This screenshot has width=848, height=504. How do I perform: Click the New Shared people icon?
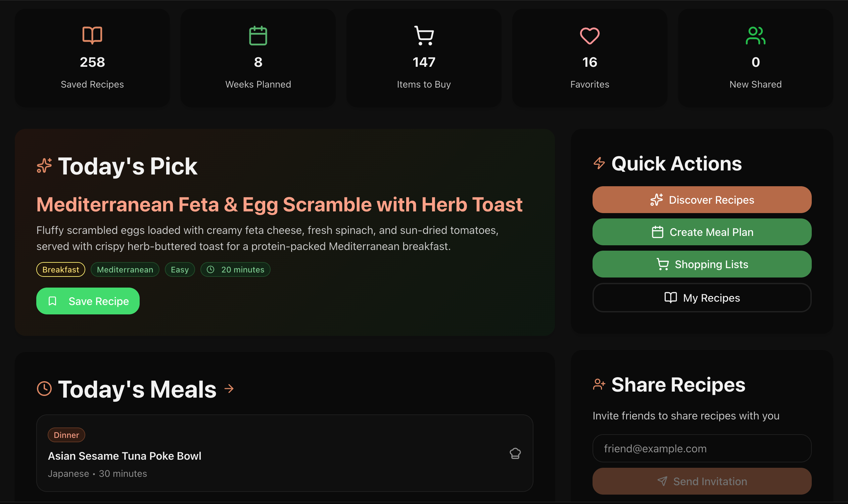[755, 35]
